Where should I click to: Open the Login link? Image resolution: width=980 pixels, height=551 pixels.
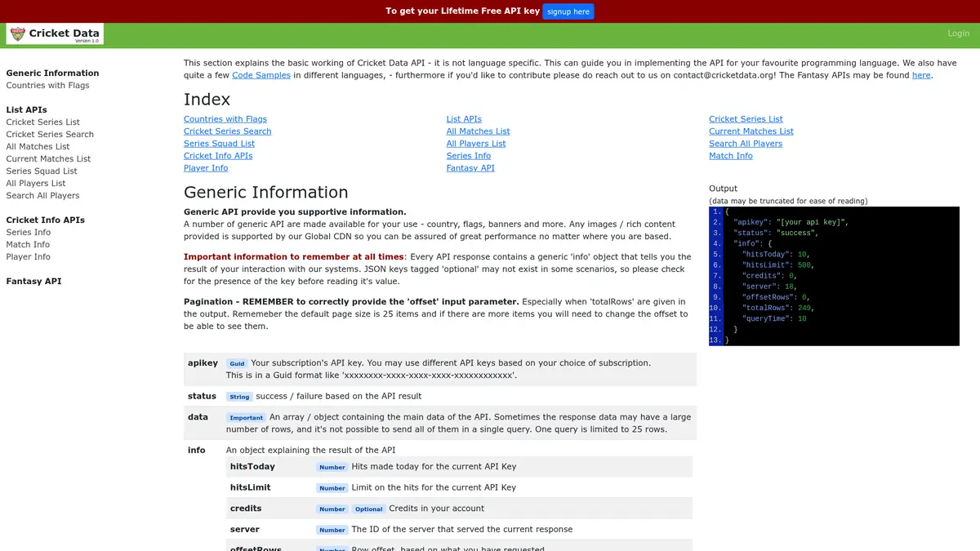[958, 33]
